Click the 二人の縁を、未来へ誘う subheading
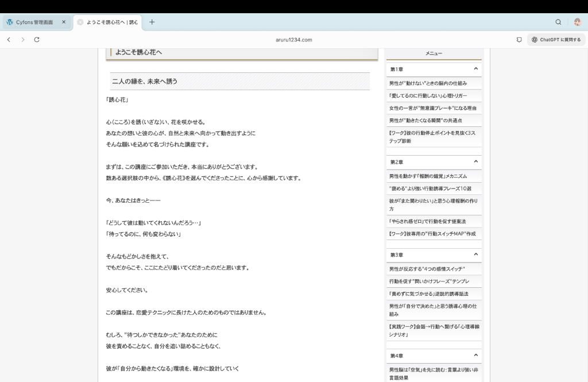Viewport: 588px width, 382px height. (145, 81)
